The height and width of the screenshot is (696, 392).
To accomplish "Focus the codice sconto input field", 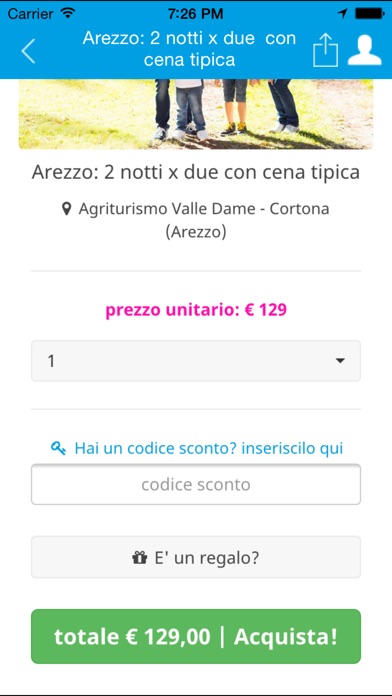I will click(196, 484).
